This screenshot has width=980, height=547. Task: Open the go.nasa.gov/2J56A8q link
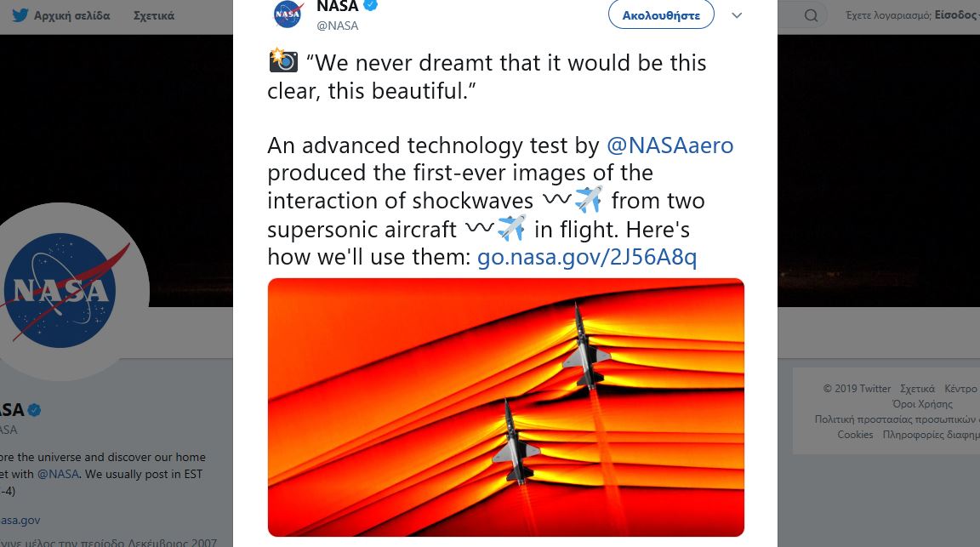(587, 255)
